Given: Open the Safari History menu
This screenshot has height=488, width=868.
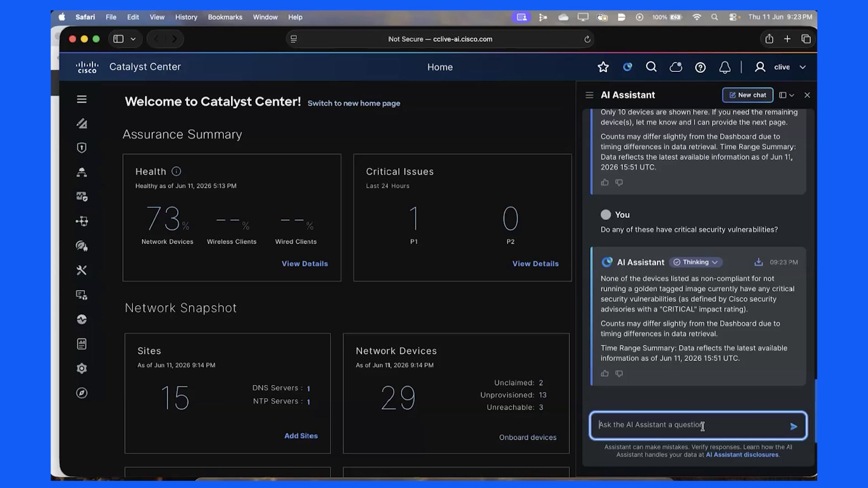Looking at the screenshot, I should pyautogui.click(x=186, y=17).
